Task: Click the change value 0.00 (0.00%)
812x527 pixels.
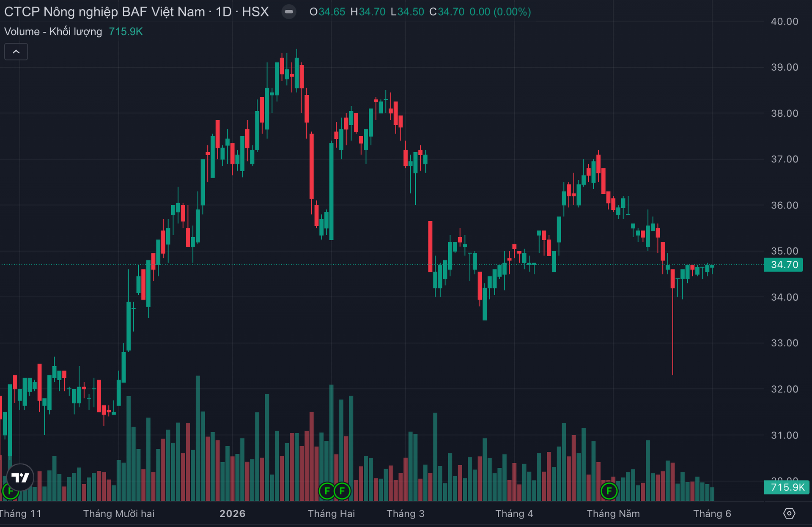Action: [500, 12]
